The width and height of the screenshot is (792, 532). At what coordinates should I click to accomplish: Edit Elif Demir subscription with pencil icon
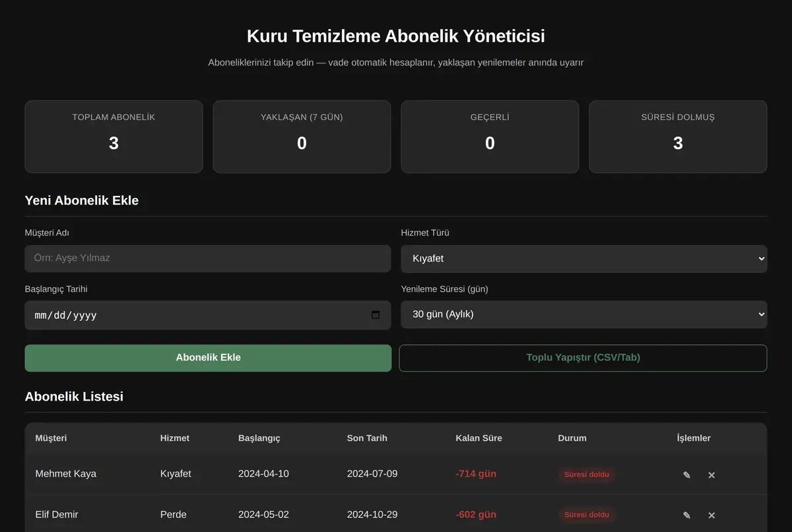[x=686, y=515]
